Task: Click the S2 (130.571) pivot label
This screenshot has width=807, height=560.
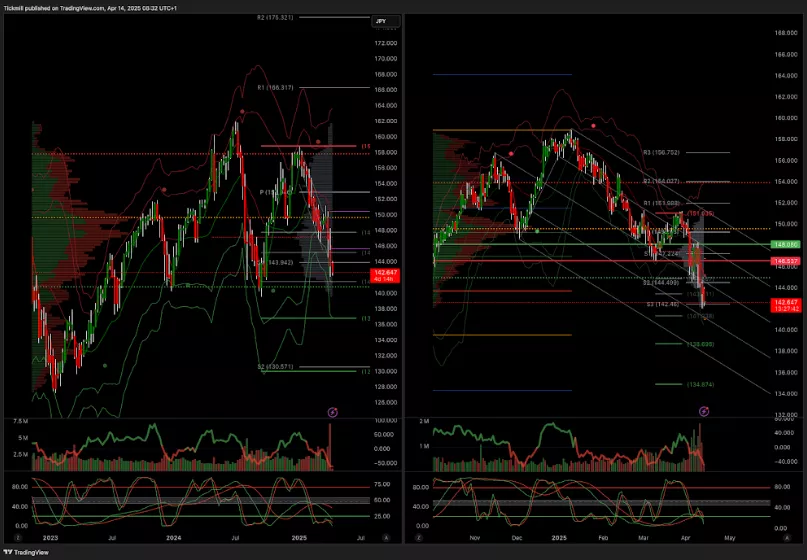Action: click(x=275, y=367)
